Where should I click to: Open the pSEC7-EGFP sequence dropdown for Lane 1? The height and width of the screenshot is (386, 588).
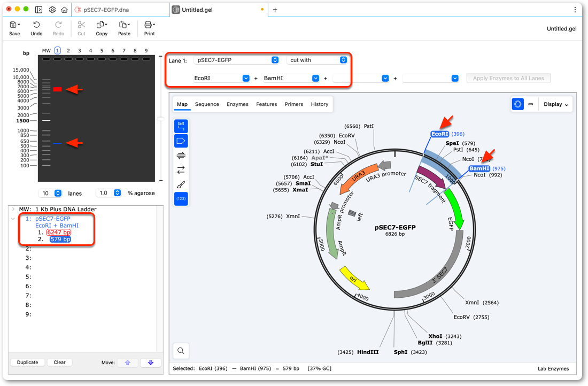coord(238,60)
